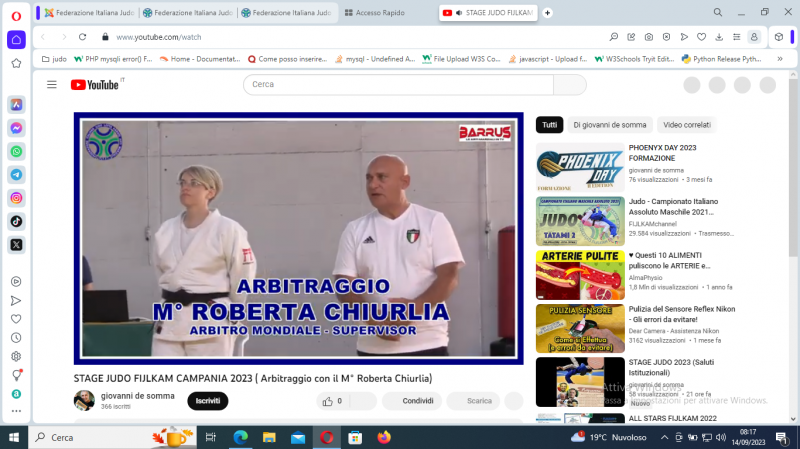Reload the YouTube page
The width and height of the screenshot is (800, 449).
82,37
